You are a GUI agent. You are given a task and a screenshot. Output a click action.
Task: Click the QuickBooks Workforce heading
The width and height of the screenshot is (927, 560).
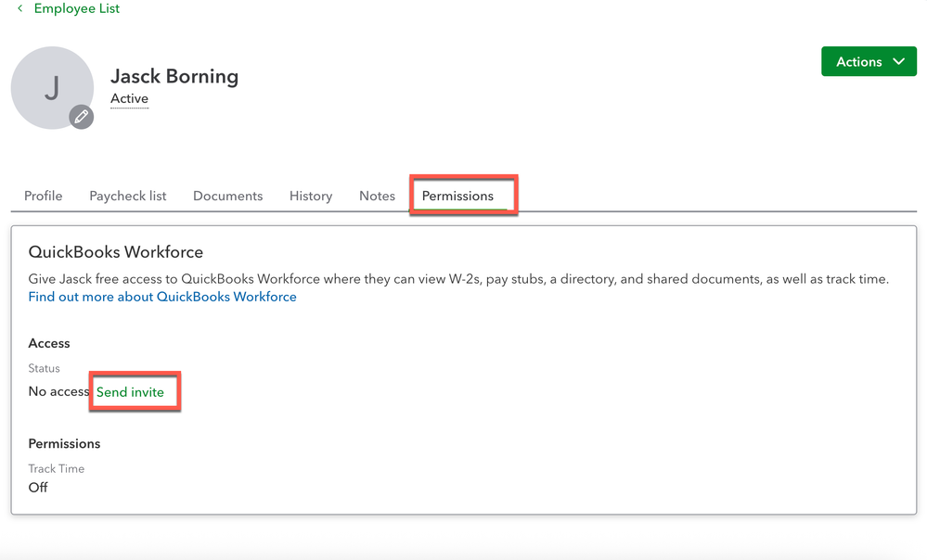(x=116, y=252)
